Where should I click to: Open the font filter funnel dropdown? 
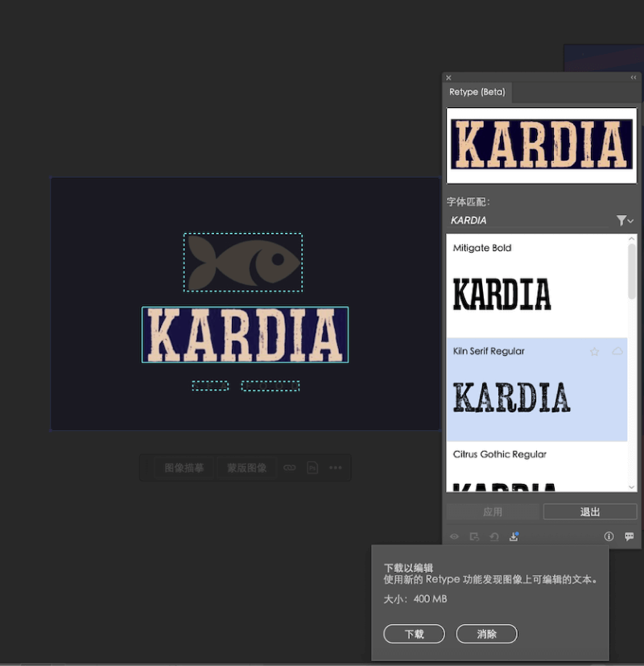click(624, 221)
